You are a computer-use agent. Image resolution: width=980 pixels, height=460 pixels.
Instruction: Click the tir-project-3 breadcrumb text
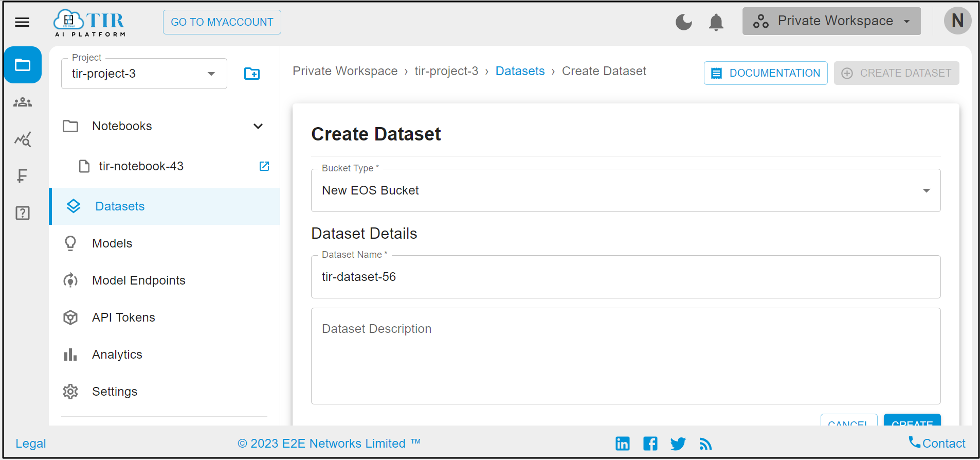point(446,71)
